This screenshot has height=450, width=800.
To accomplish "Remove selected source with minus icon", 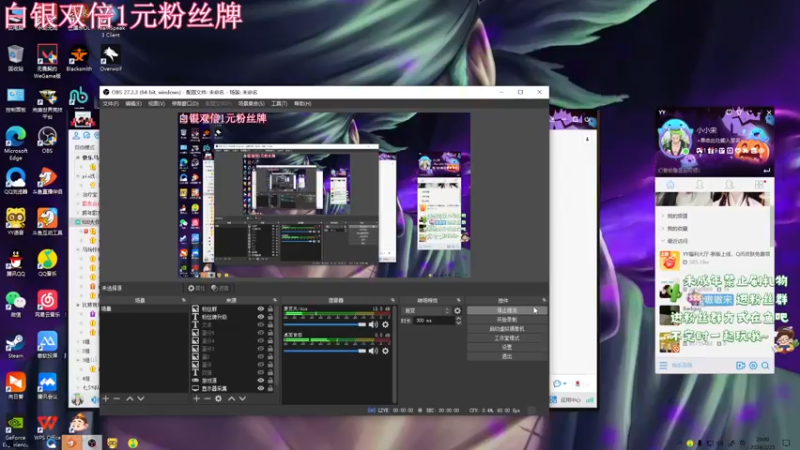I will pyautogui.click(x=207, y=398).
